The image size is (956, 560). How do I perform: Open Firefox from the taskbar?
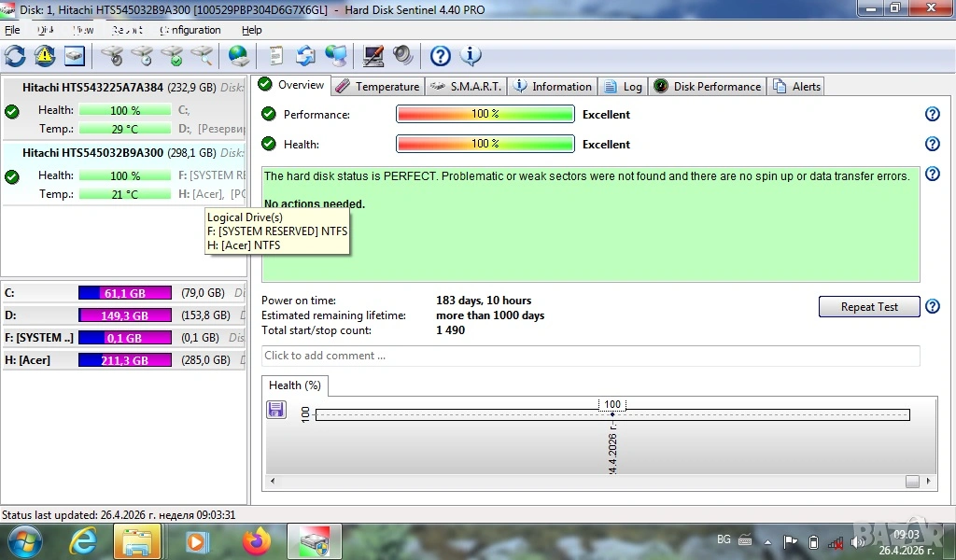click(x=255, y=541)
